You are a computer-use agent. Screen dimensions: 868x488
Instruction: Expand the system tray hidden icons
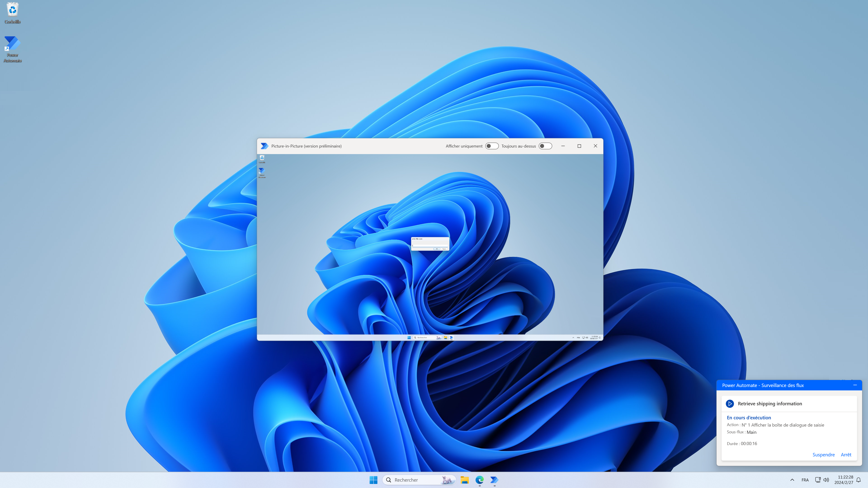[x=792, y=480]
